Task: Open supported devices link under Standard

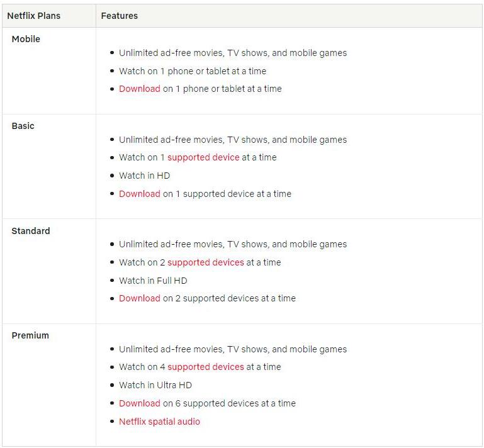Action: pos(206,262)
